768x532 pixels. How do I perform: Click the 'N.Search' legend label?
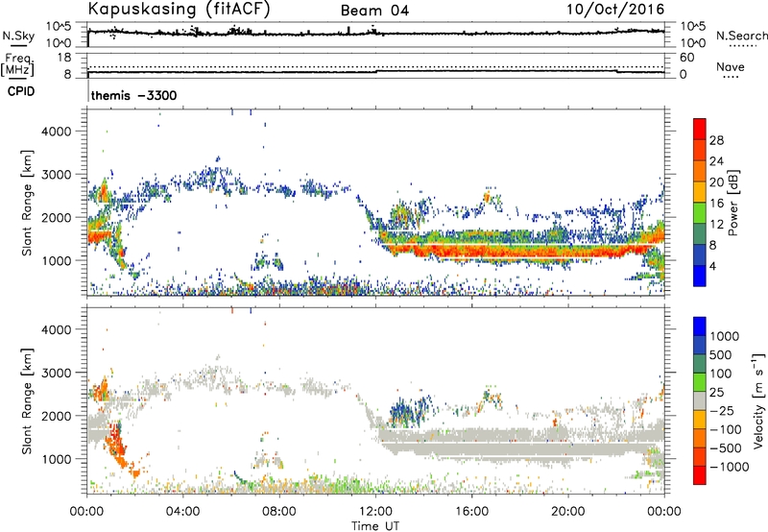[x=741, y=36]
